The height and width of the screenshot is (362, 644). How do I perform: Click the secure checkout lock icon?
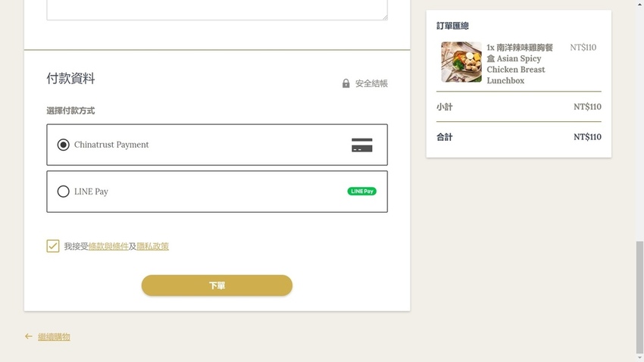(346, 83)
